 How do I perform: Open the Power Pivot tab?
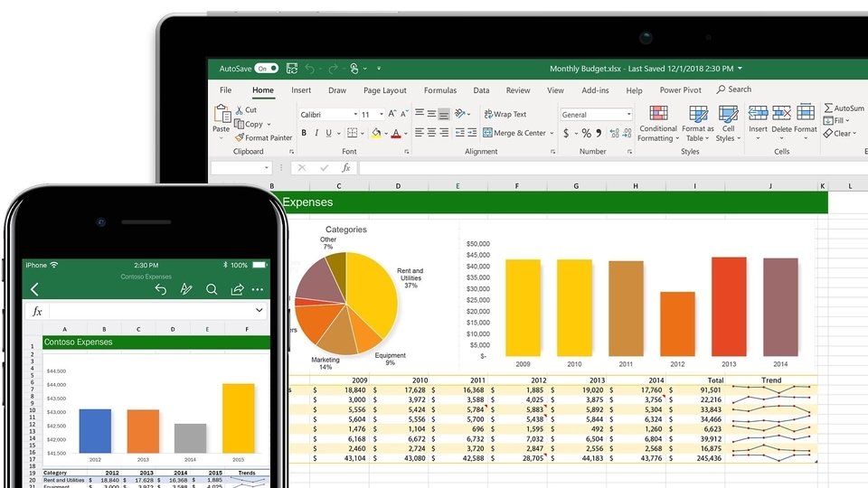click(x=680, y=90)
